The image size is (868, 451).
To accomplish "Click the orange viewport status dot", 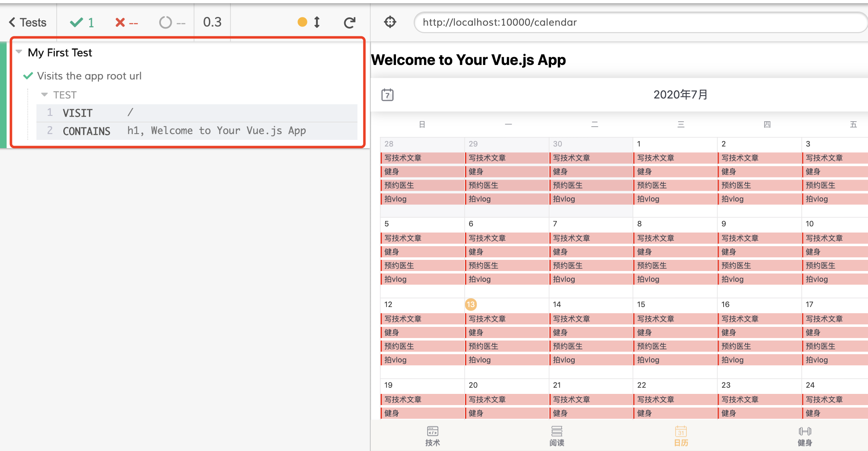I will (302, 22).
